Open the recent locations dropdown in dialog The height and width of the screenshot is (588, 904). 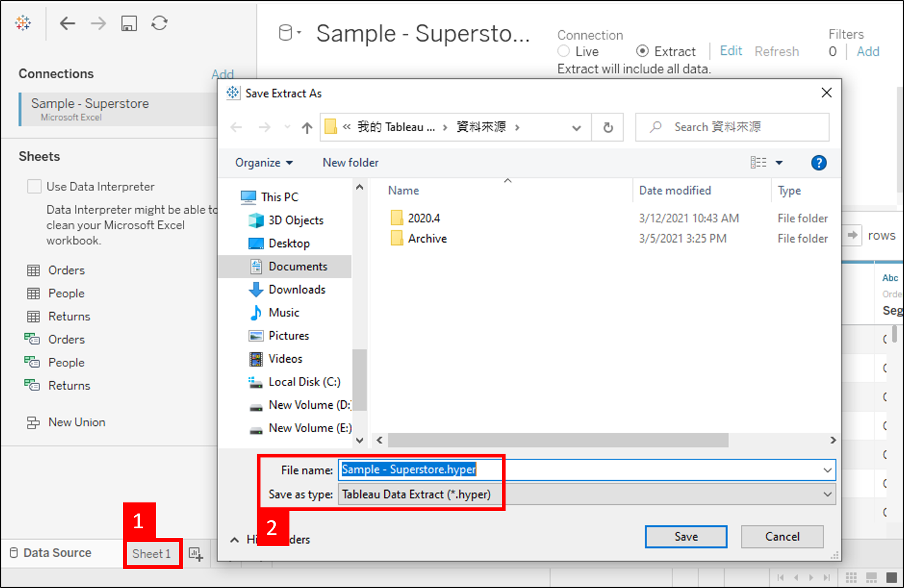287,127
